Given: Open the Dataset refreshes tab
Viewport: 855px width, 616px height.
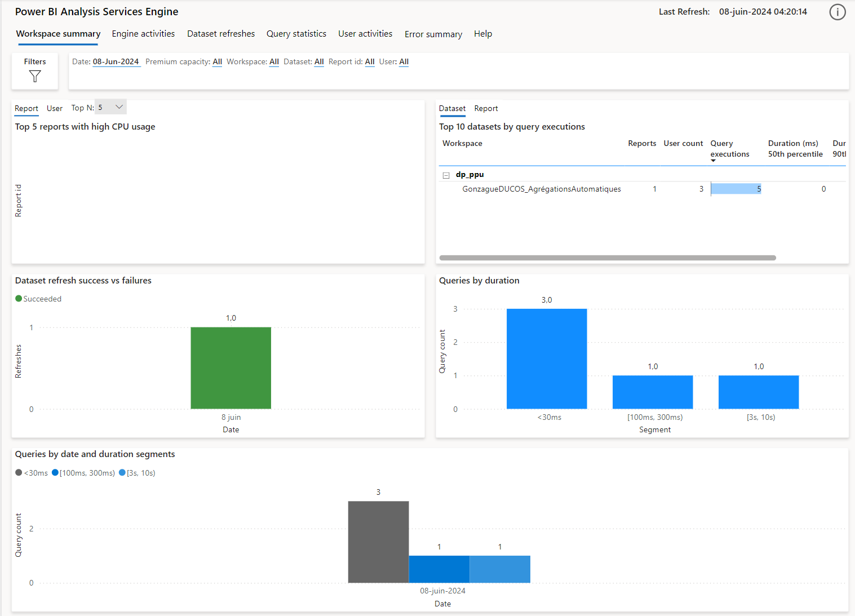Looking at the screenshot, I should click(x=221, y=34).
